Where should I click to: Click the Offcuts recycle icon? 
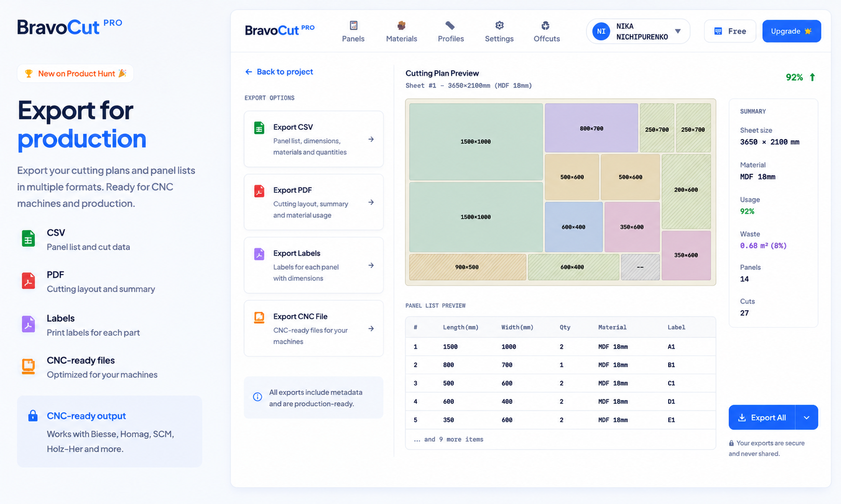coord(546,25)
